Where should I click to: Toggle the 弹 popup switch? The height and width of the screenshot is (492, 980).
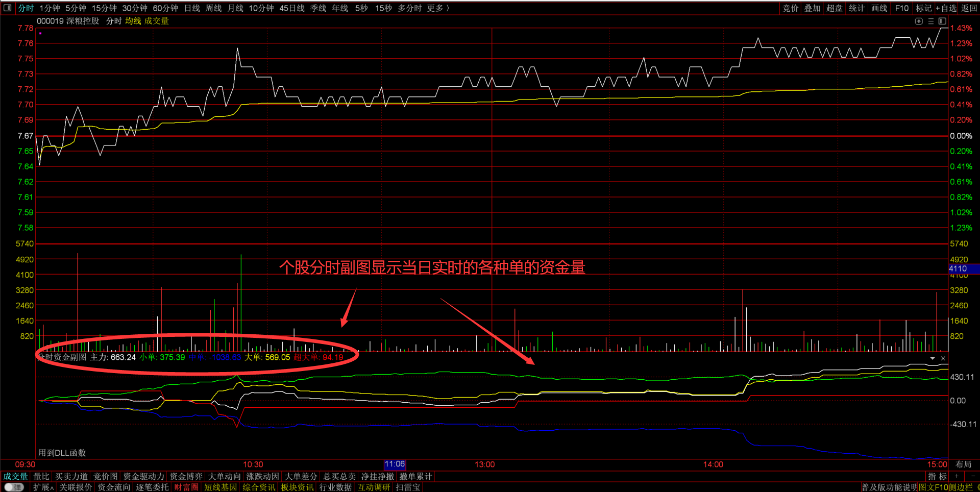(14, 487)
